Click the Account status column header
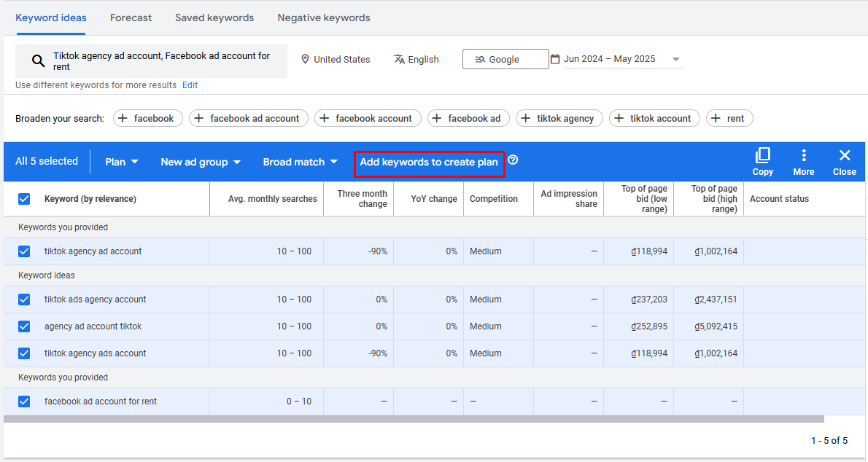Screen dimensions: 868x462 (779, 199)
